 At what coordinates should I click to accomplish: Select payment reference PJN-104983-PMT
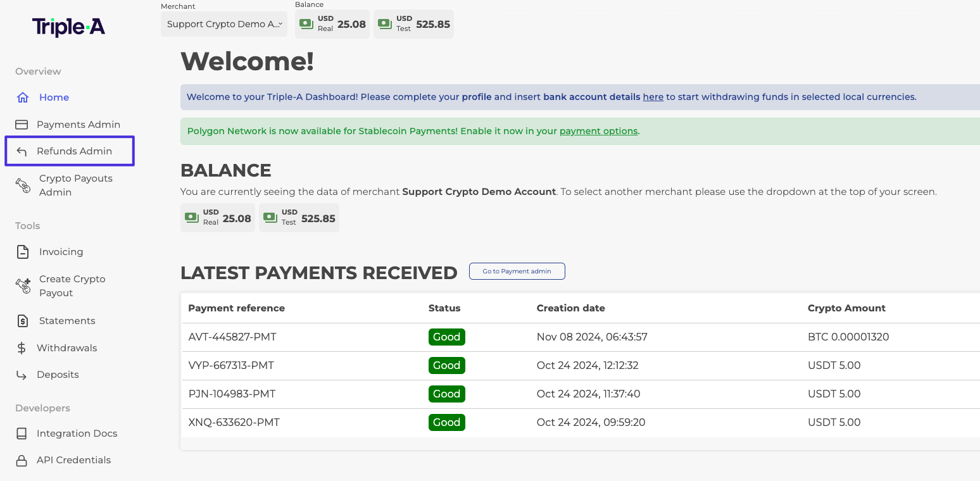point(232,394)
